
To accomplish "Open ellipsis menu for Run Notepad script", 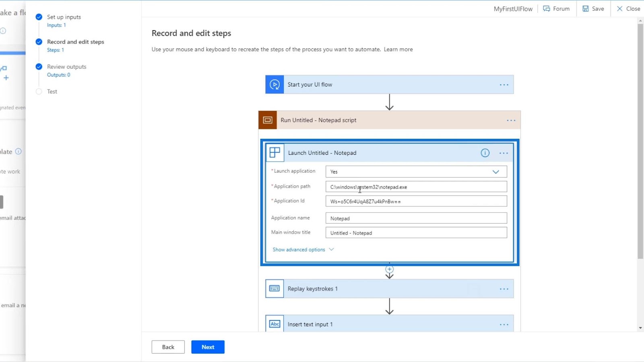I will point(511,120).
